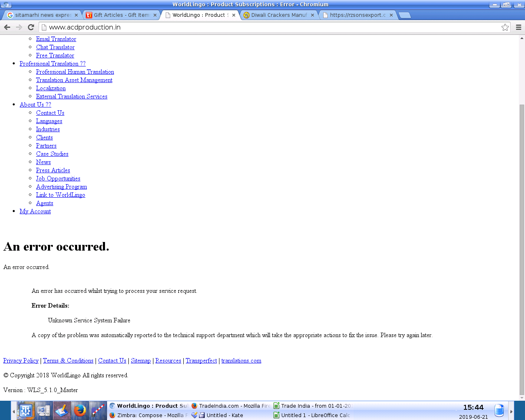The height and width of the screenshot is (420, 525).
Task: Open the Email Translator link
Action: [56, 39]
